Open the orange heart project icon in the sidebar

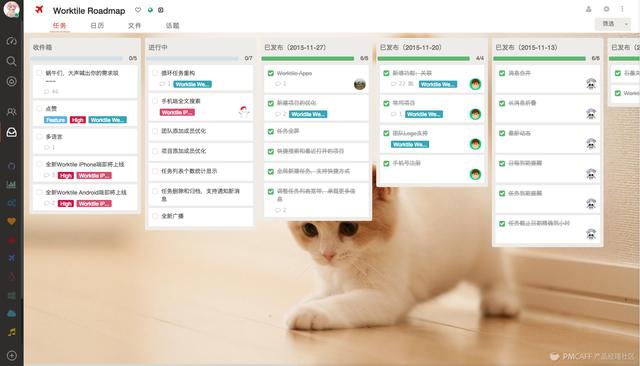point(11,221)
